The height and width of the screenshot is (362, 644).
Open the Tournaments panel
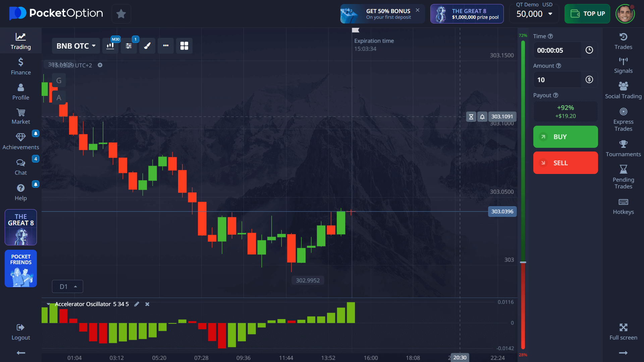click(623, 148)
